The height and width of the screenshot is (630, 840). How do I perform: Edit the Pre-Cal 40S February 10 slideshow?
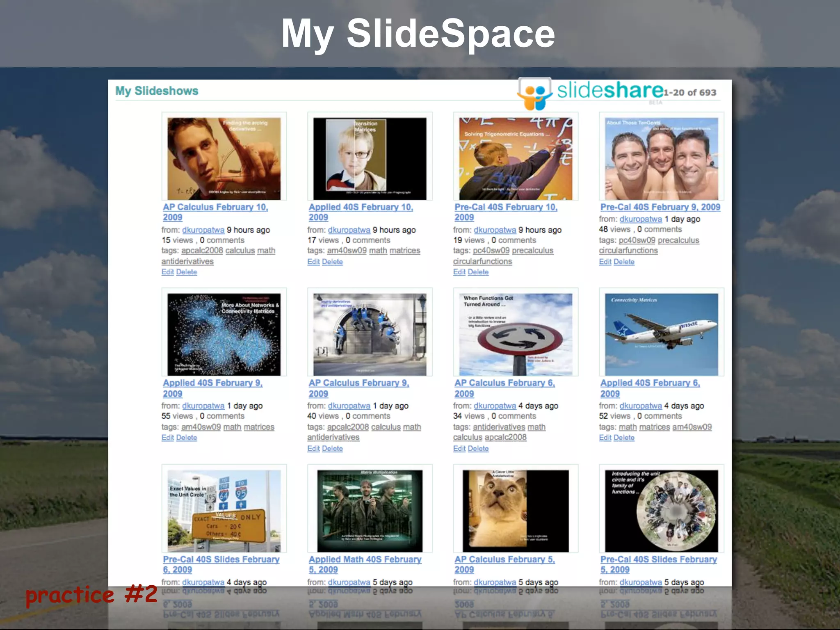(459, 272)
